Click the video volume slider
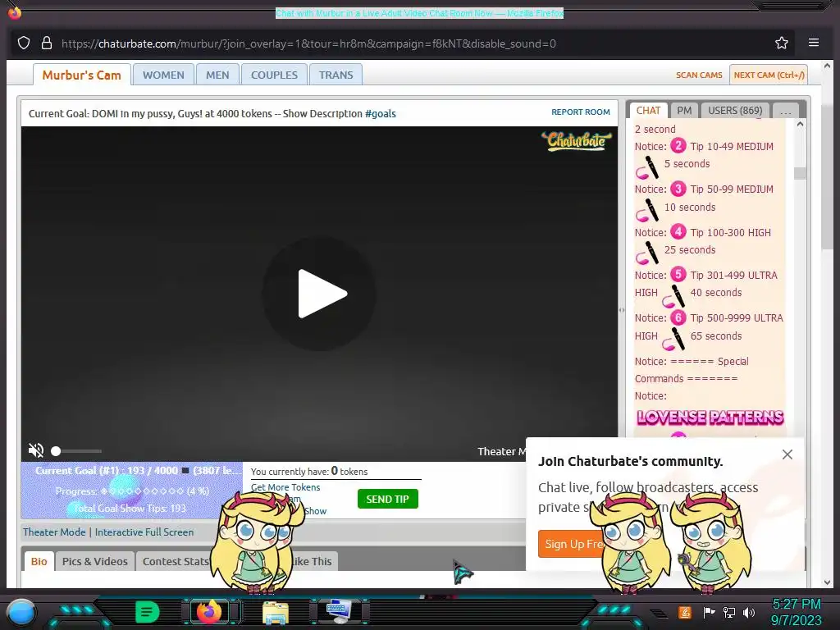Viewport: 840px width, 630px height. click(76, 451)
